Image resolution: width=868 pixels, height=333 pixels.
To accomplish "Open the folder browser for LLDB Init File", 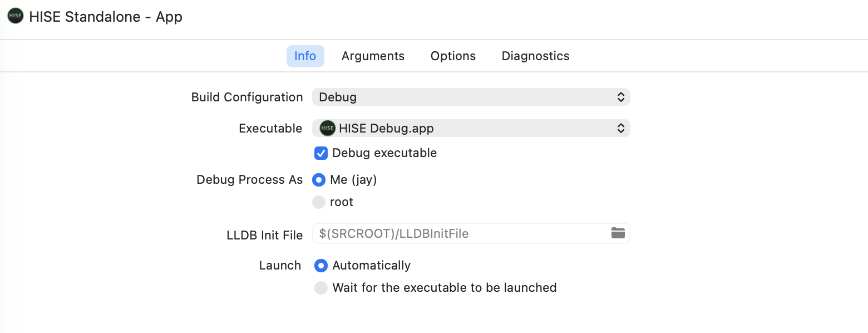I will [618, 233].
